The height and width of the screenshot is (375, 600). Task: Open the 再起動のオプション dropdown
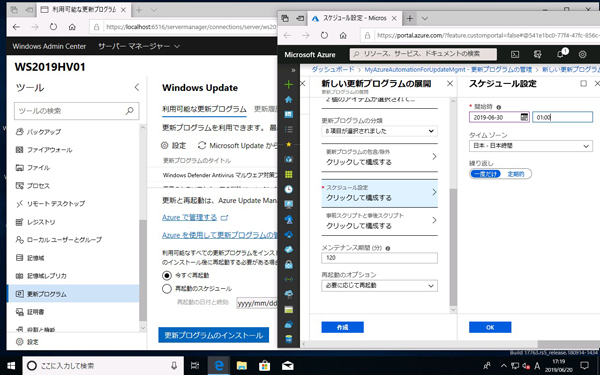[379, 285]
